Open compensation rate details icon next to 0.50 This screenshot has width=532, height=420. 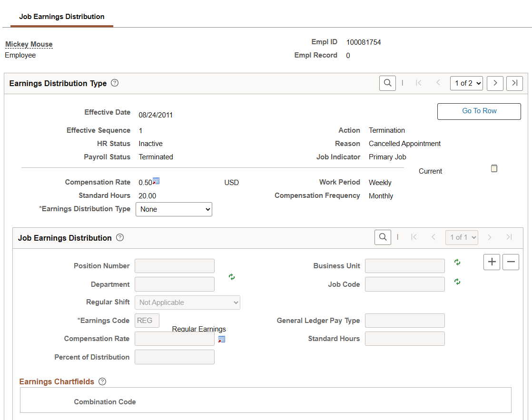pyautogui.click(x=156, y=181)
